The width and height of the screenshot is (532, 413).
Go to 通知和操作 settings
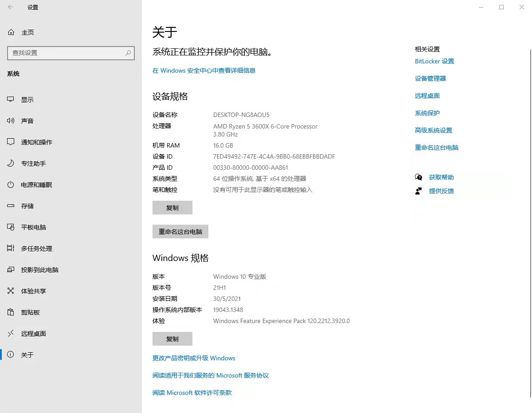(x=71, y=142)
